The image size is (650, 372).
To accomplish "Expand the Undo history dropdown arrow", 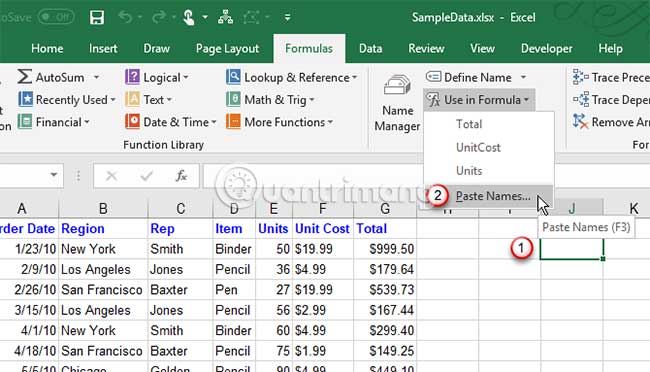I will [140, 17].
